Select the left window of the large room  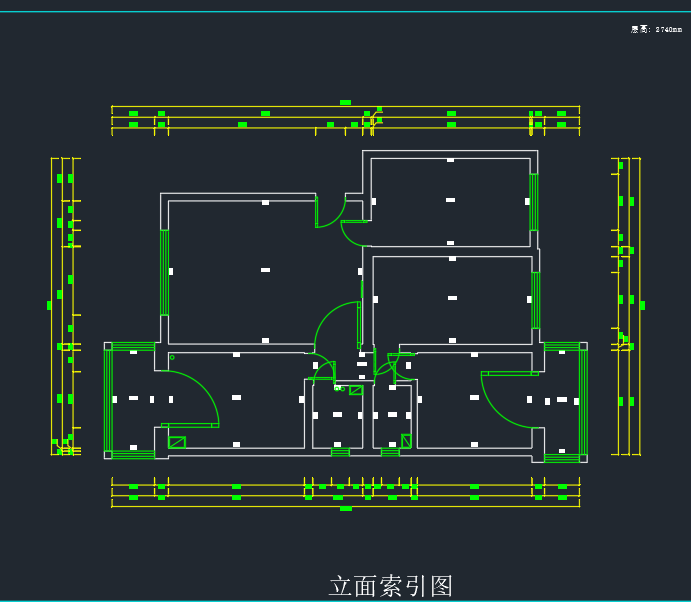[164, 272]
